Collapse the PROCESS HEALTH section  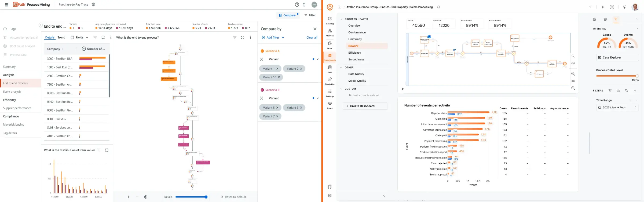tap(341, 19)
